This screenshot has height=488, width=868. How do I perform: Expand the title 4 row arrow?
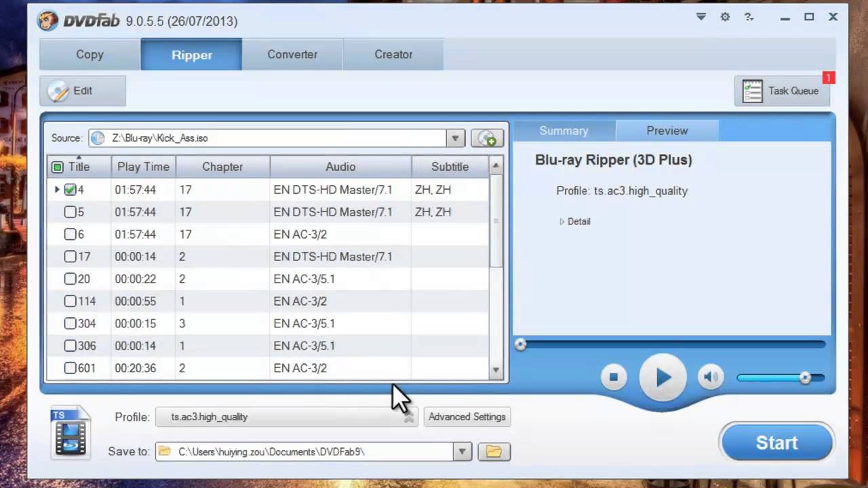(x=57, y=190)
